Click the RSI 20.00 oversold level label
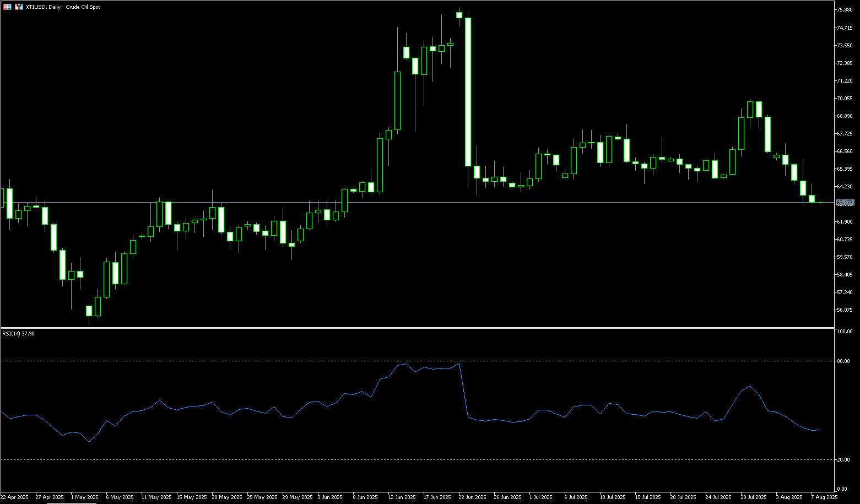 click(x=843, y=459)
